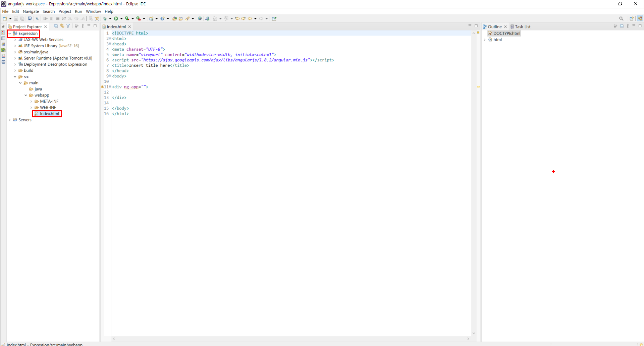This screenshot has height=346, width=644.
Task: Expand html node in Outline
Action: 485,40
